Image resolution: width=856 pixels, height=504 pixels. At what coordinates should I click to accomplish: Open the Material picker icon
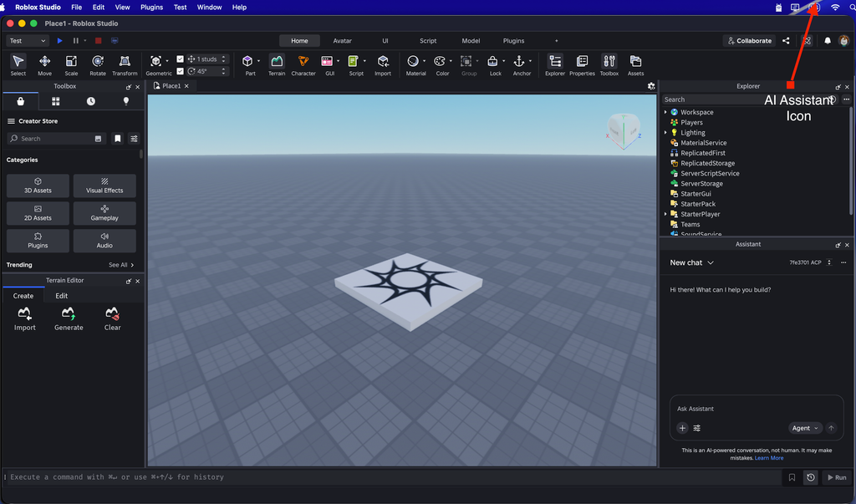pos(413,61)
